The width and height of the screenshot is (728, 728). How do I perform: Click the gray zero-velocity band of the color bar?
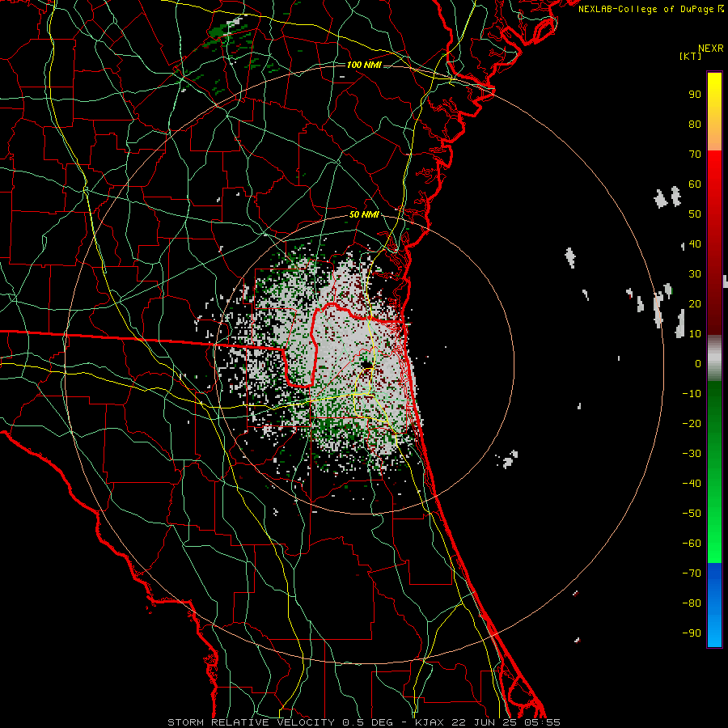coord(714,358)
